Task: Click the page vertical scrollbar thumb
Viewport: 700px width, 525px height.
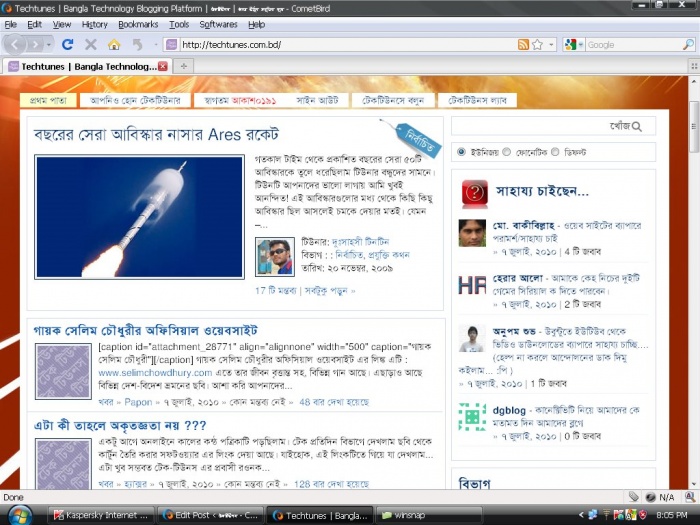Action: [x=694, y=126]
